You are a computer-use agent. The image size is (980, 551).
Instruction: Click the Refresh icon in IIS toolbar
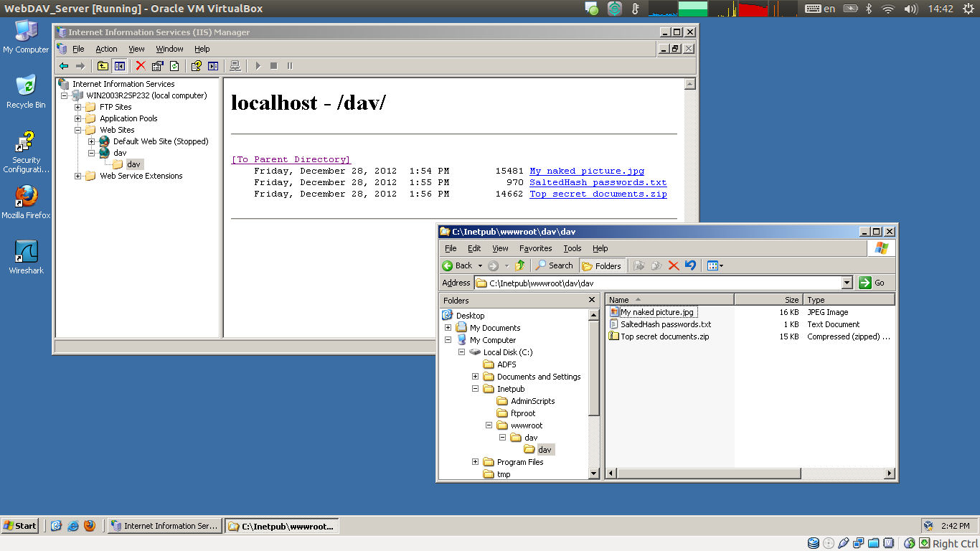click(x=174, y=66)
